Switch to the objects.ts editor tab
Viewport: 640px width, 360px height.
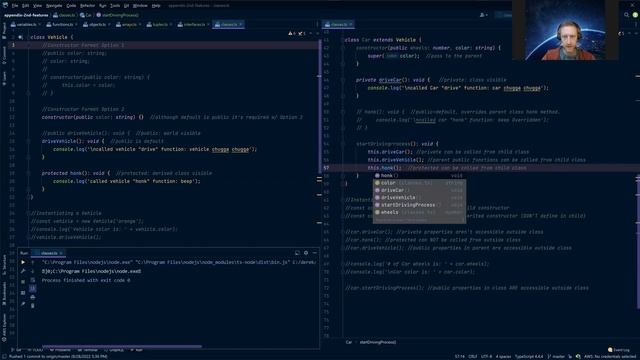(x=97, y=24)
